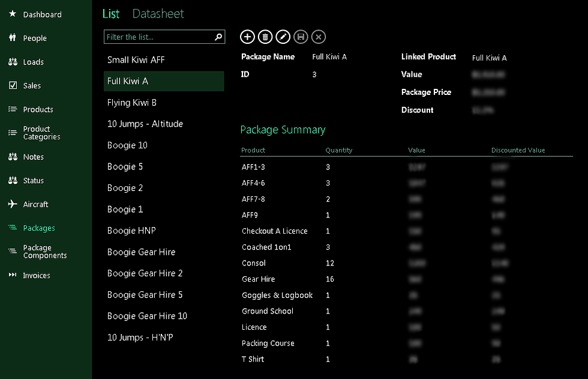Screen dimensions: 588x379
Task: Delete the selected package using the trash icon
Action: coord(265,37)
